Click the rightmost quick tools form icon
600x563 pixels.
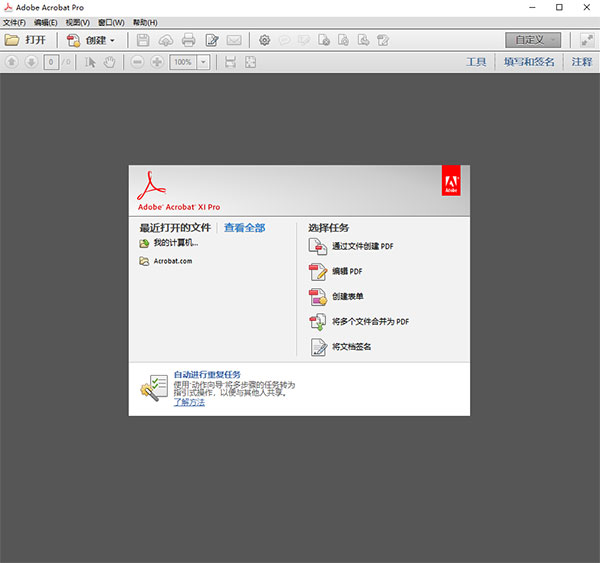383,40
